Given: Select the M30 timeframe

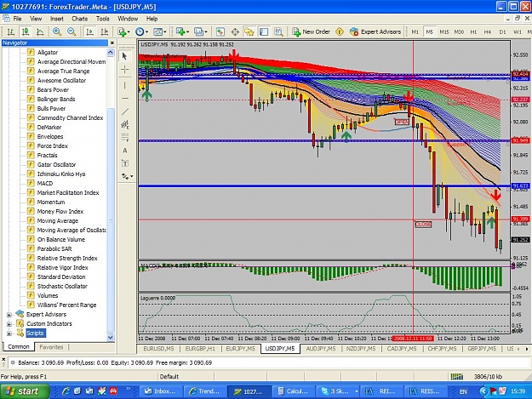Looking at the screenshot, I should coord(459,31).
